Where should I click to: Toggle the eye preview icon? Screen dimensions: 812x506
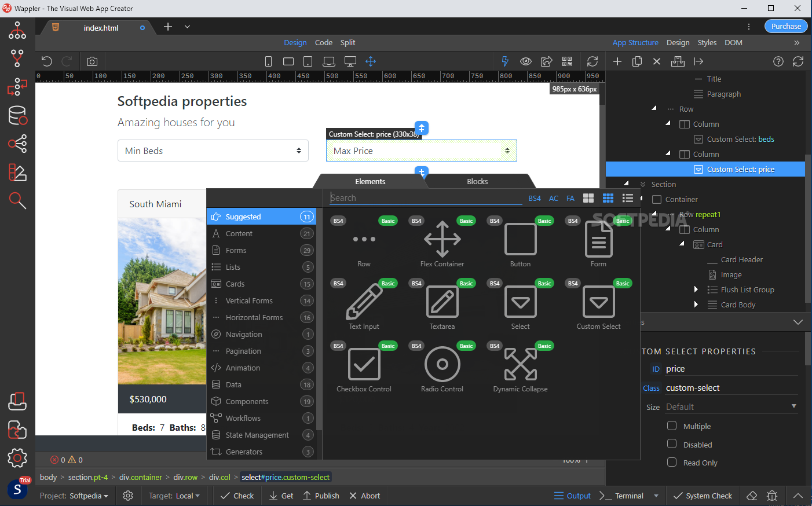(x=525, y=61)
